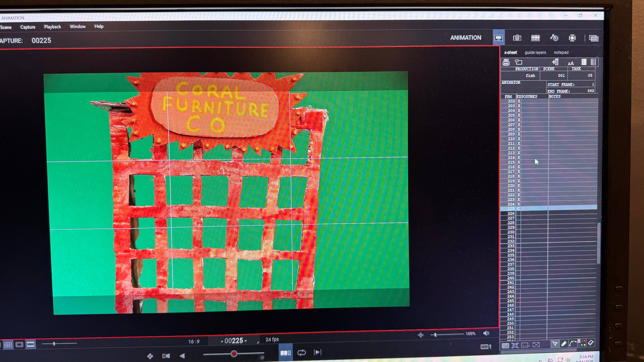The height and width of the screenshot is (362, 644).
Task: Click the blue-square bracket icon below x-sheet
Action: coord(515,346)
